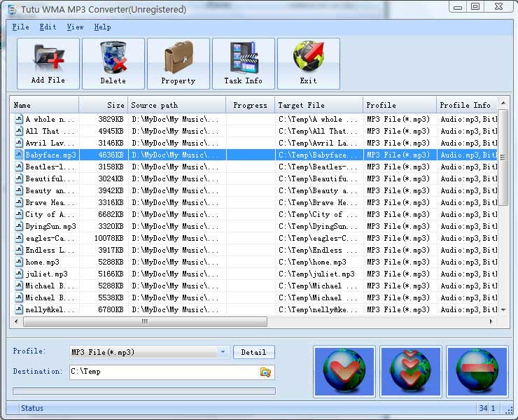This screenshot has height=420, width=518.
Task: Select the eagles-Ca... file row
Action: (254, 238)
